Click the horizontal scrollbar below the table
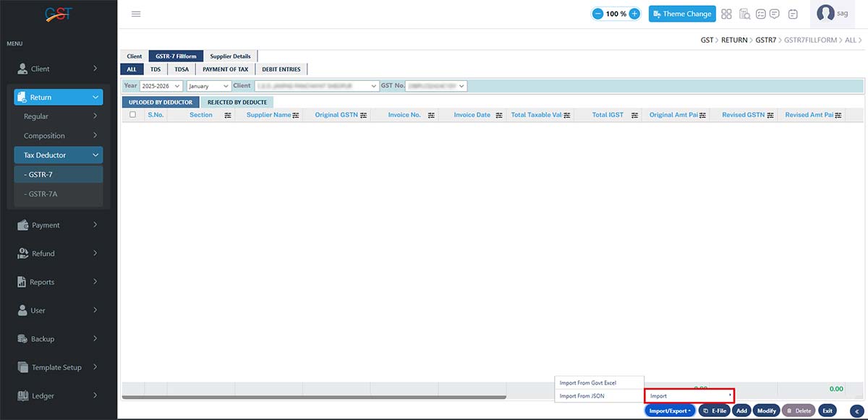 [315, 398]
